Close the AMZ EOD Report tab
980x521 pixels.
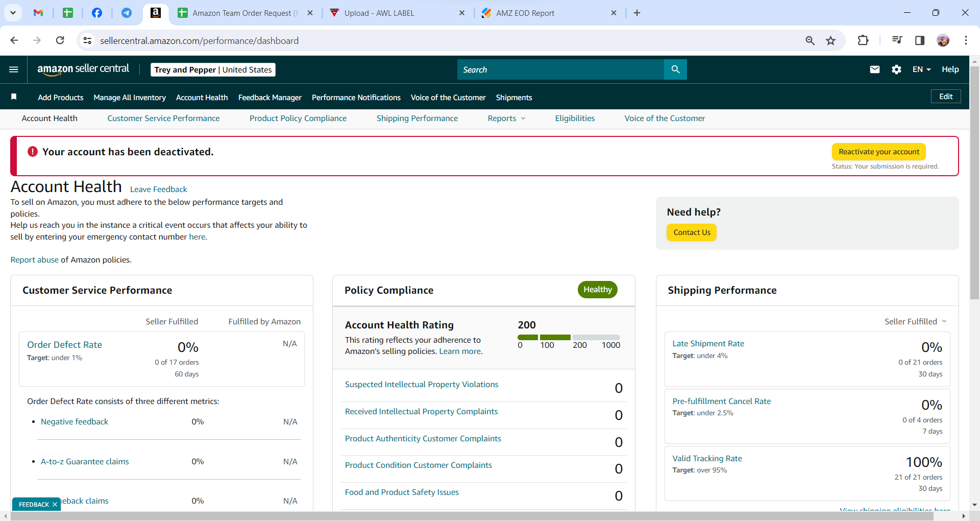[x=614, y=13]
